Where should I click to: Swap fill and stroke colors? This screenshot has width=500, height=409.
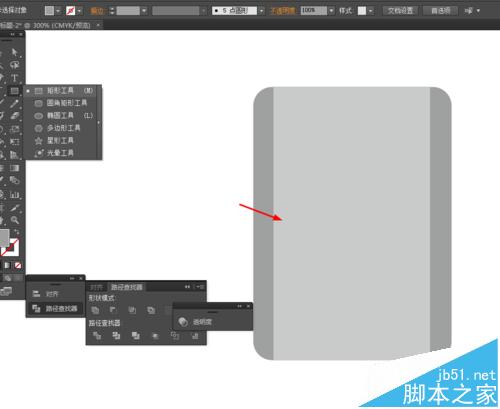coord(16,232)
